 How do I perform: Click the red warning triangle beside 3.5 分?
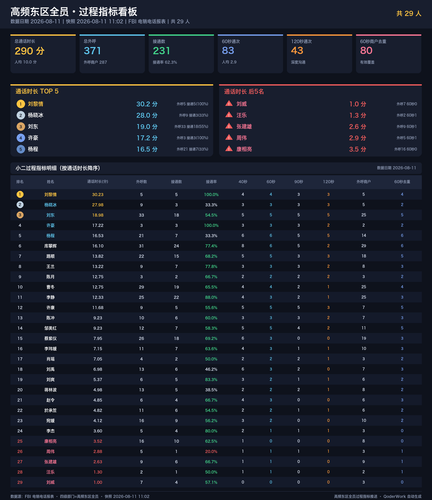pyautogui.click(x=229, y=149)
